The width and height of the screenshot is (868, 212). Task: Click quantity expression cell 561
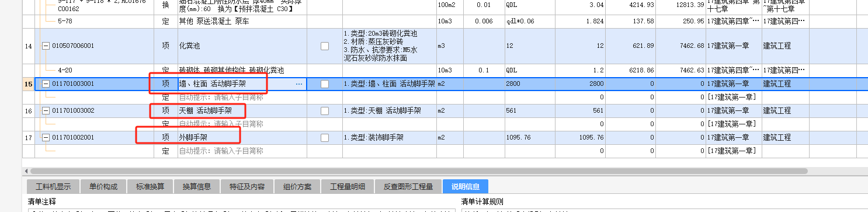click(x=529, y=110)
